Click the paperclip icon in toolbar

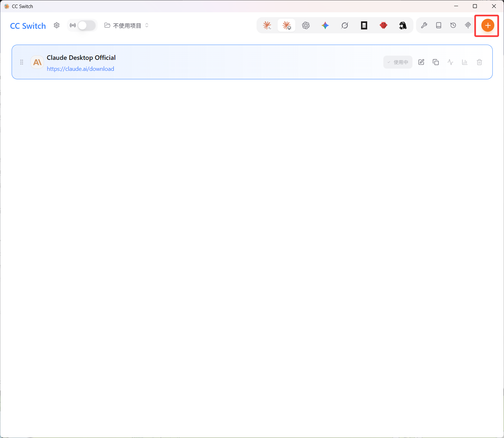(x=468, y=25)
